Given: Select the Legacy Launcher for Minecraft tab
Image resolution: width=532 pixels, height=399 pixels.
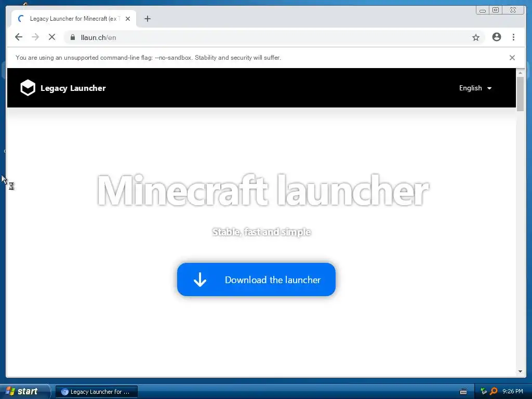Looking at the screenshot, I should tap(74, 19).
